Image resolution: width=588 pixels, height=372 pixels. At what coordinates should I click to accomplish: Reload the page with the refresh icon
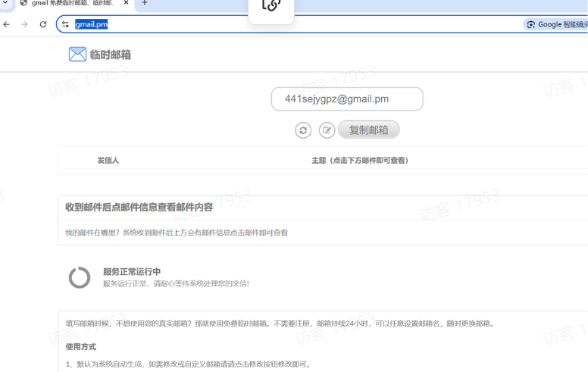[x=43, y=24]
